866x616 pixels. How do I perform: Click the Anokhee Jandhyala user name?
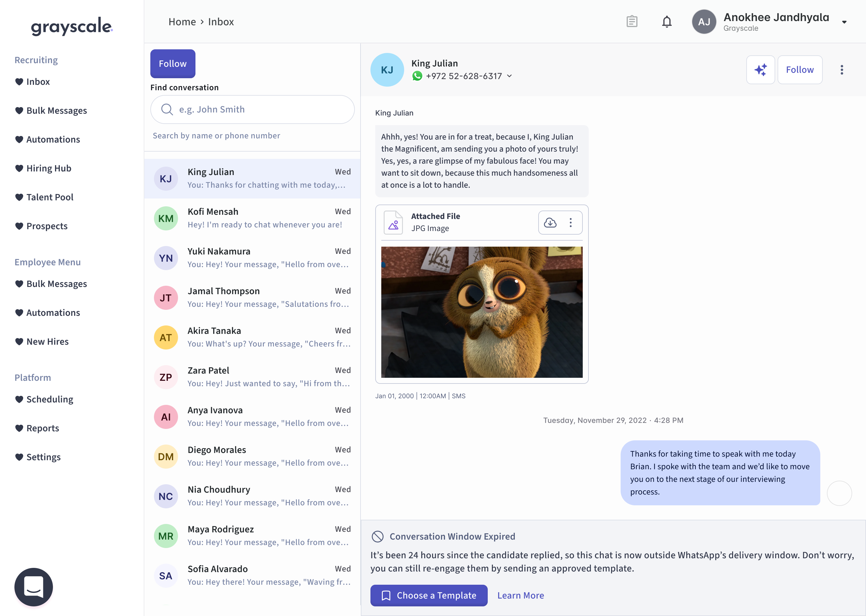(776, 17)
